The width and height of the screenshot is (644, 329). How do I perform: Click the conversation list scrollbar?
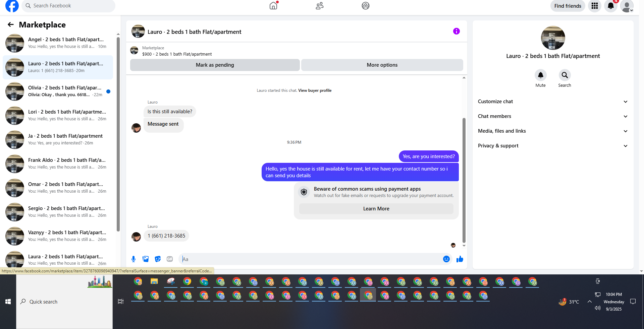tap(118, 134)
